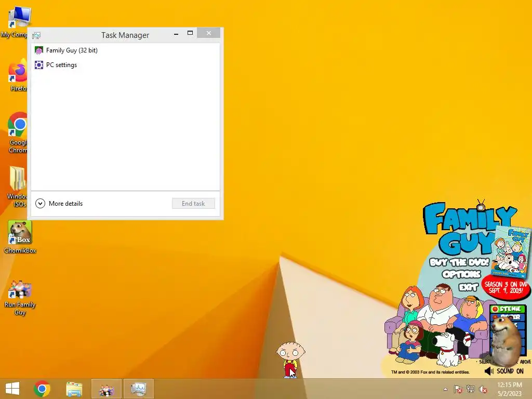Select Family Guy (32 bit) in Task Manager
The width and height of the screenshot is (532, 399).
(125, 50)
